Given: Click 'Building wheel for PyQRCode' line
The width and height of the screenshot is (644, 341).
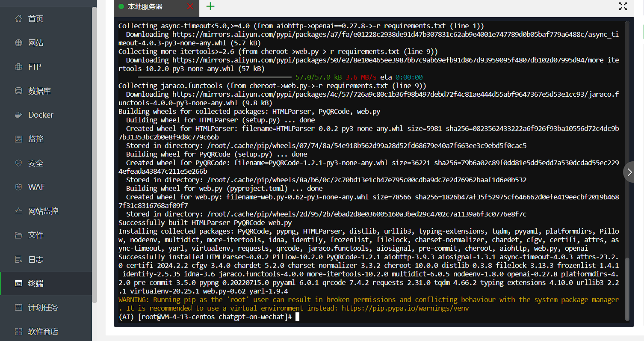Looking at the screenshot, I should tap(217, 154).
